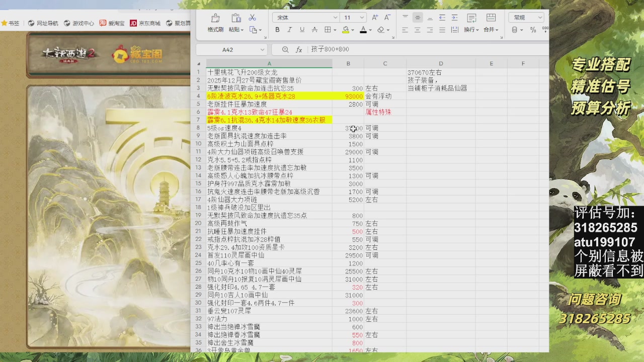This screenshot has width=644, height=362.
Task: Open the 京东商城 bookmark
Action: (145, 23)
